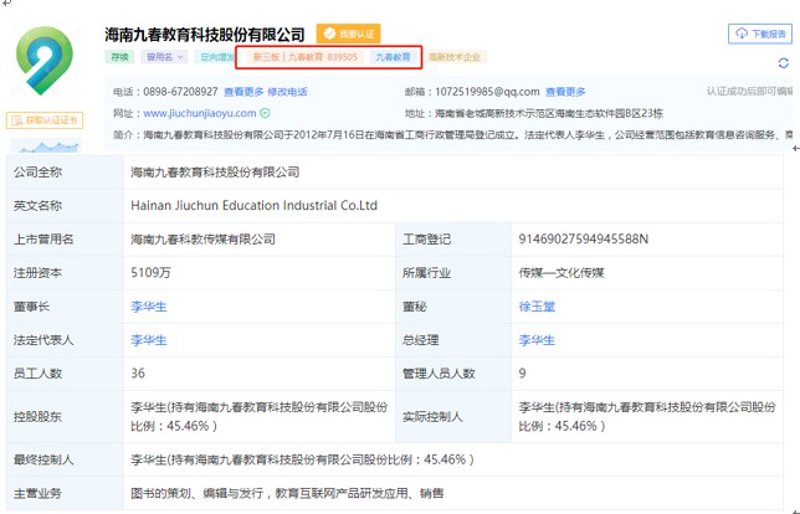Viewport: 800px width, 514px height.
Task: Click the registered capital value 5109万
Action: 151,273
